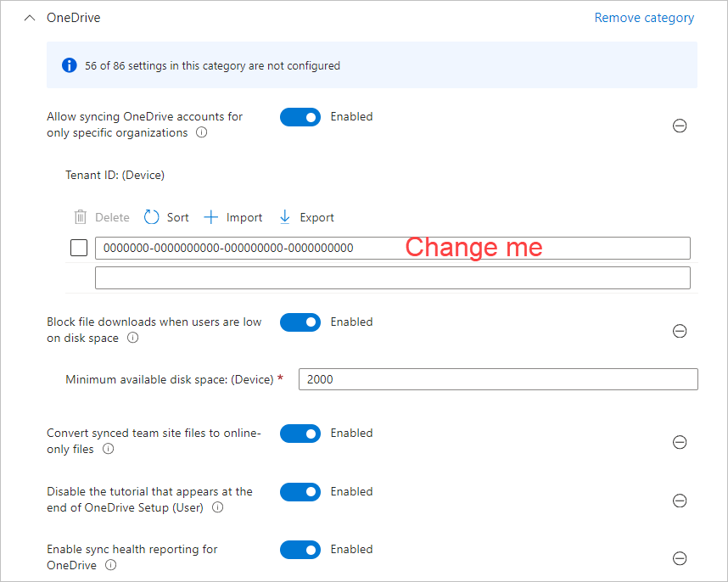Open info icon for online-only files setting
This screenshot has height=582, width=728.
(108, 449)
